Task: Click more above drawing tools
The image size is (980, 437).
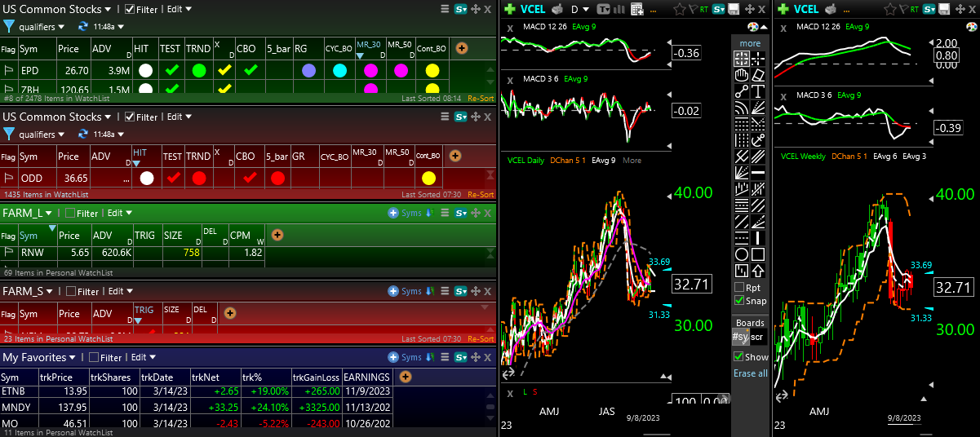Action: (x=750, y=43)
